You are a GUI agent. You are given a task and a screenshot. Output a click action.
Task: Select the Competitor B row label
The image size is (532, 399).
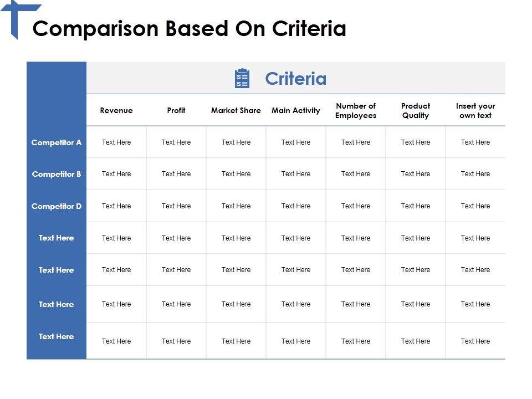(x=57, y=174)
